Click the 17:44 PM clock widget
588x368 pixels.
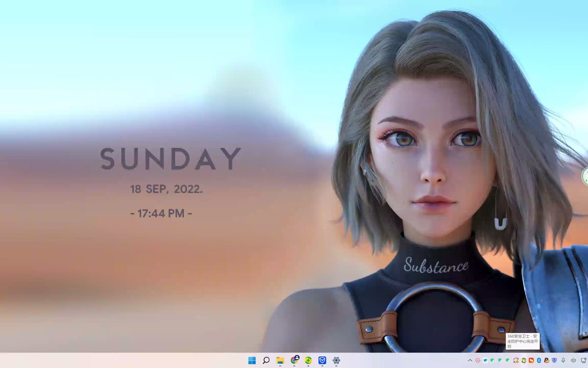click(x=161, y=213)
